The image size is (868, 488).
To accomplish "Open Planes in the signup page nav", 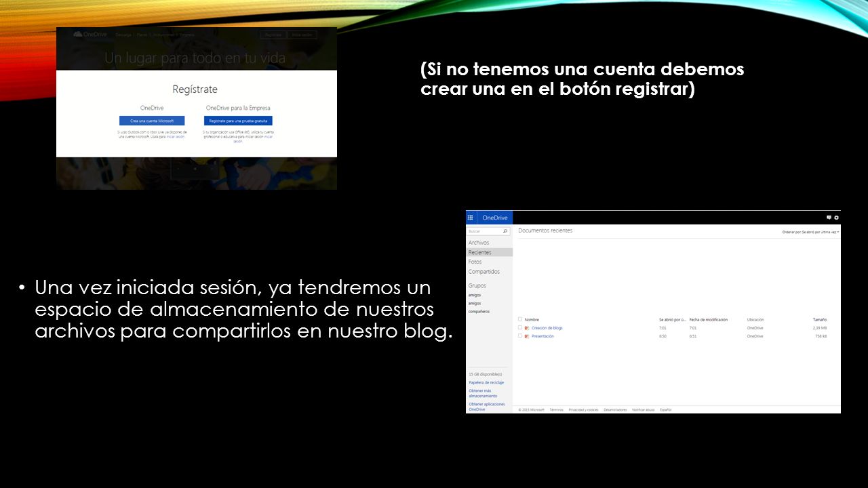I will pos(140,35).
